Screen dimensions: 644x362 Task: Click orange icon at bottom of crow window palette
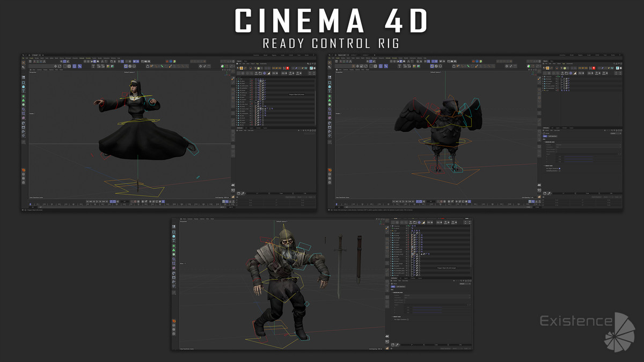330,170
